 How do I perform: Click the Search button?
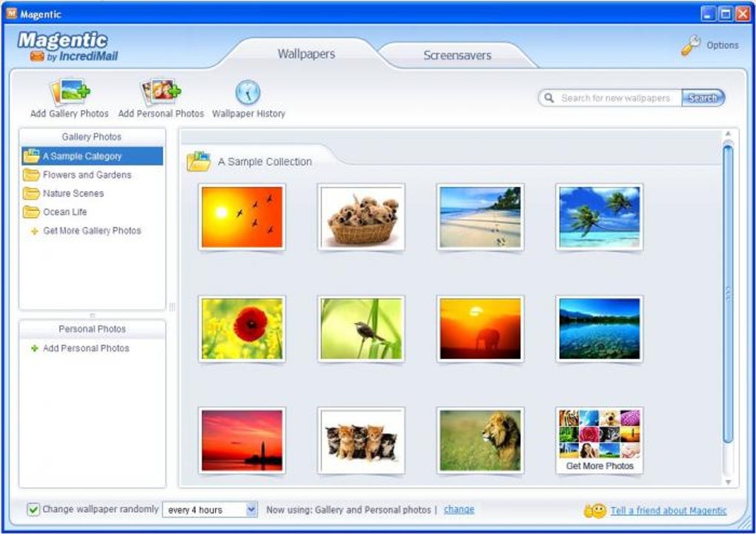[703, 98]
